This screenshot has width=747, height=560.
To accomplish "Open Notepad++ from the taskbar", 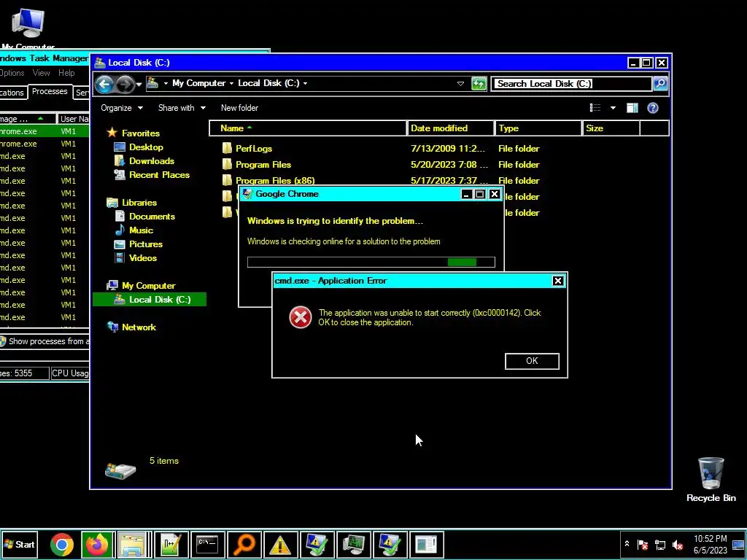I will 171,545.
